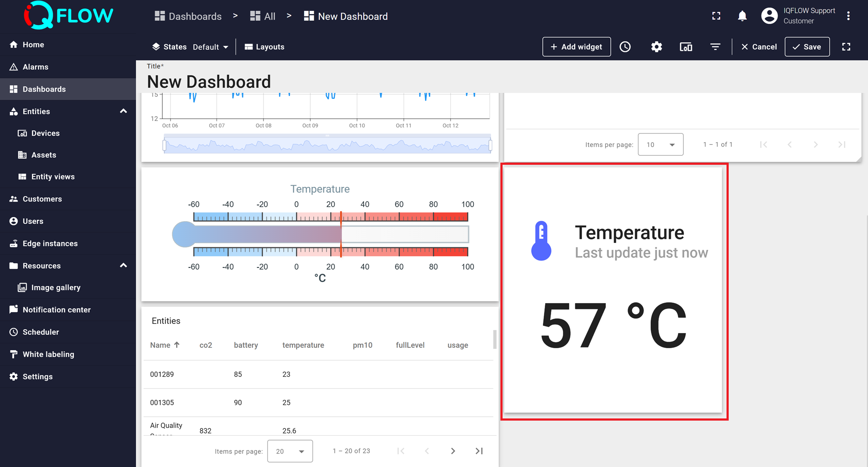
Task: Save the dashboard changes
Action: [807, 46]
